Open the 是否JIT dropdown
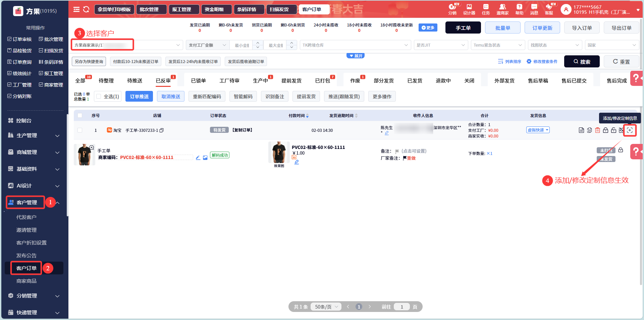The width and height of the screenshot is (644, 320). coord(441,45)
